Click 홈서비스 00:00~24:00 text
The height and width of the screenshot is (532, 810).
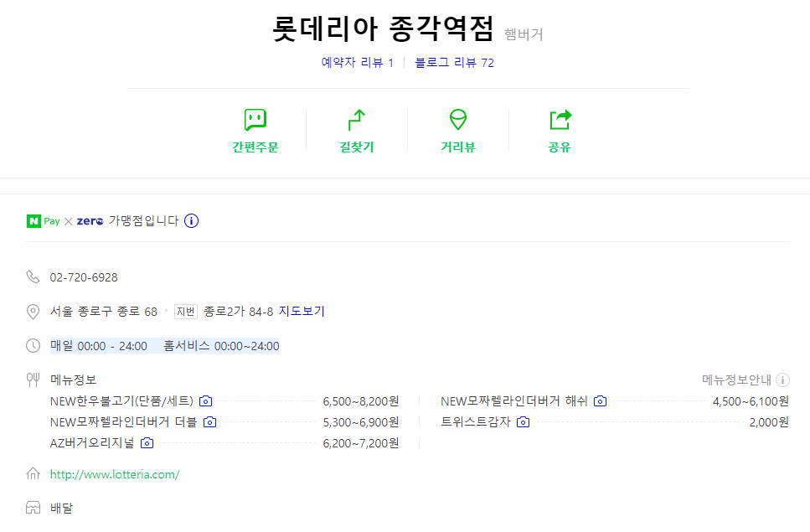[x=221, y=346]
